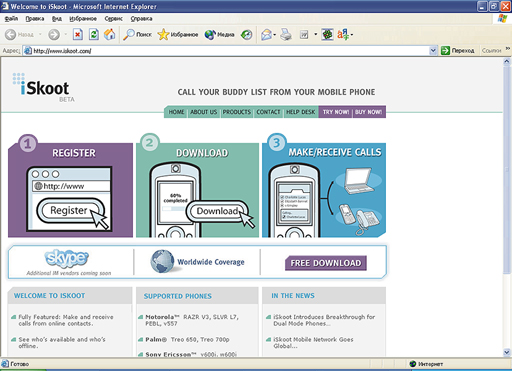This screenshot has height=371, width=512.
Task: Click the 'Palm Treo 650, Treo 700p' text
Action: coord(187,339)
